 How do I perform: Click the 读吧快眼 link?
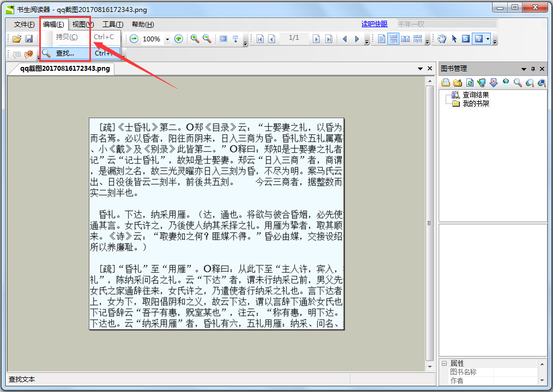[x=373, y=24]
